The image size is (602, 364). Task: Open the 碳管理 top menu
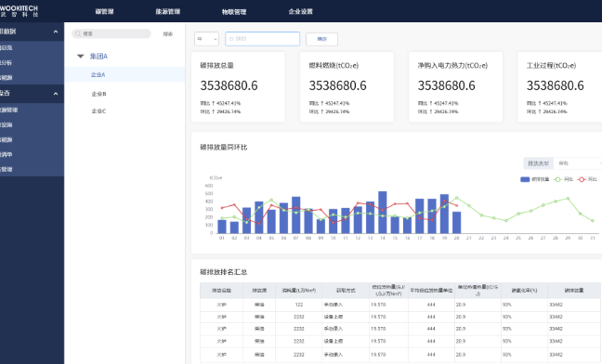pyautogui.click(x=104, y=11)
